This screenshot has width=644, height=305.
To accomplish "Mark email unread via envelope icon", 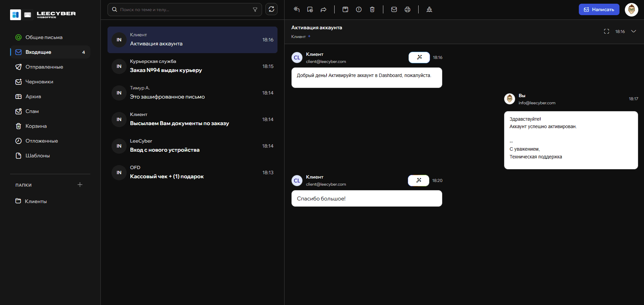I will click(x=394, y=9).
